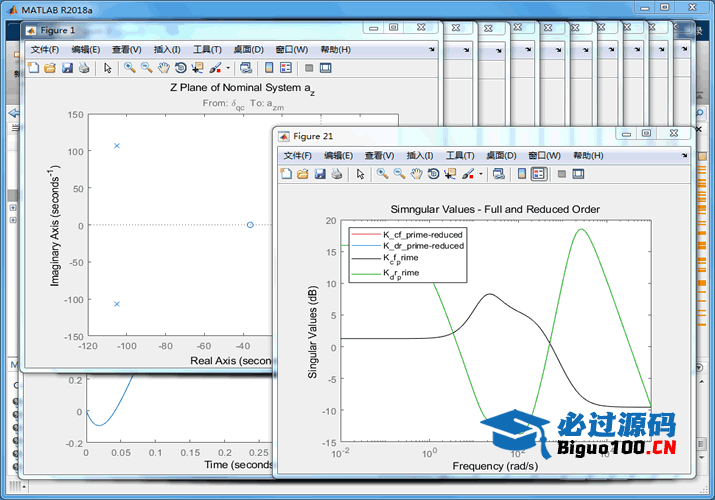The height and width of the screenshot is (500, 715).
Task: Click Save icon in Figure 21 toolbar
Action: point(320,174)
